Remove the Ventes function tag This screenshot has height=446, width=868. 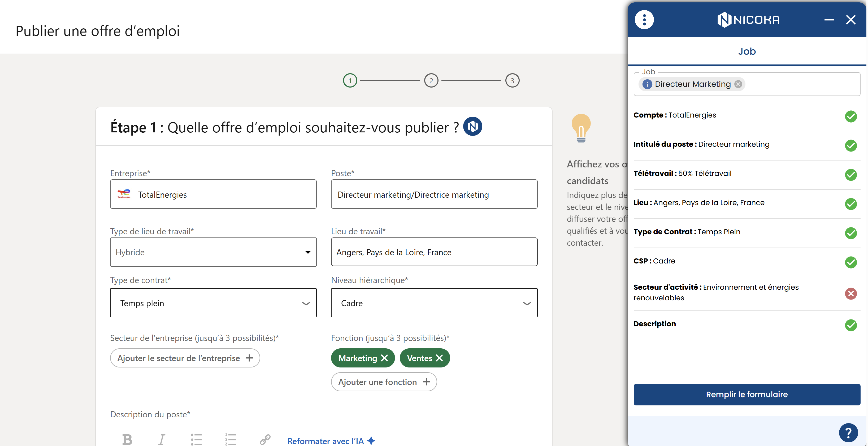[439, 358]
